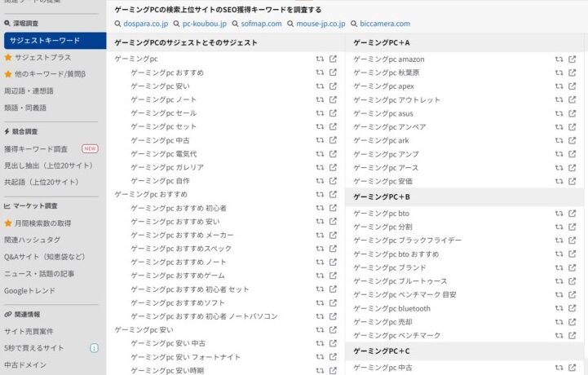588x375 pixels.
Task: Click keyword text ゲーミングpc おすすめ 初心者 ノートパソコン
Action: 205,316
